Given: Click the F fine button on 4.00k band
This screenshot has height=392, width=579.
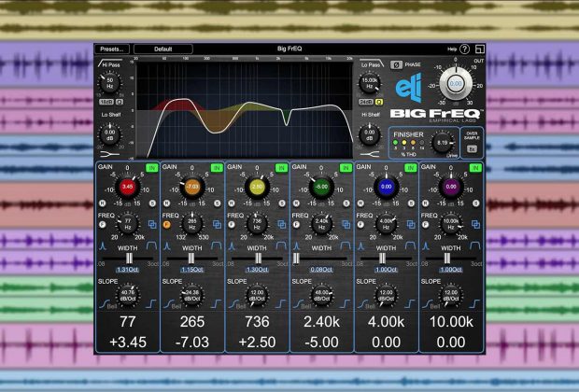Looking at the screenshot, I should coord(361,224).
